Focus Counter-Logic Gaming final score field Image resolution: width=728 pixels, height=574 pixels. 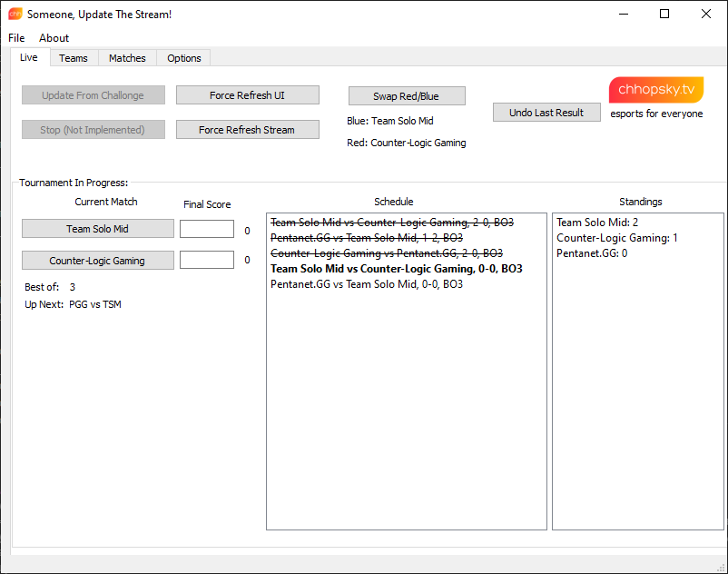[x=207, y=260]
